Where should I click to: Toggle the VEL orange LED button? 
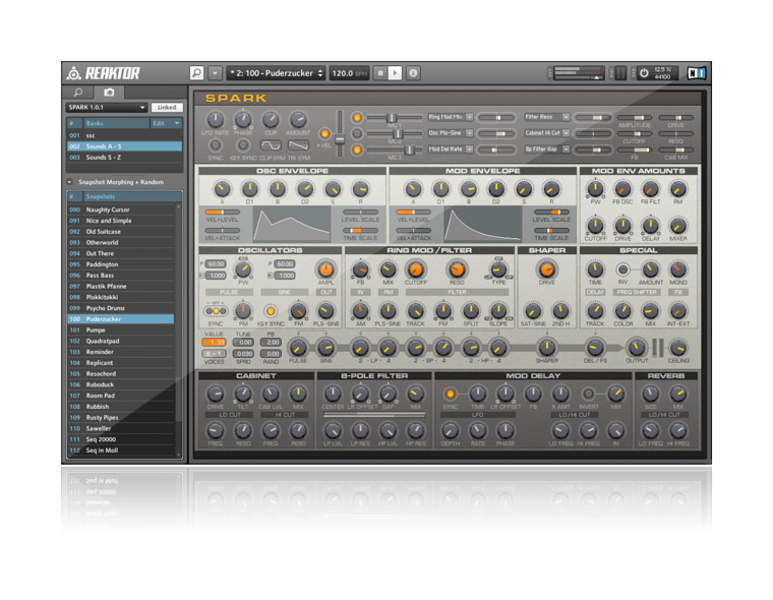[324, 134]
